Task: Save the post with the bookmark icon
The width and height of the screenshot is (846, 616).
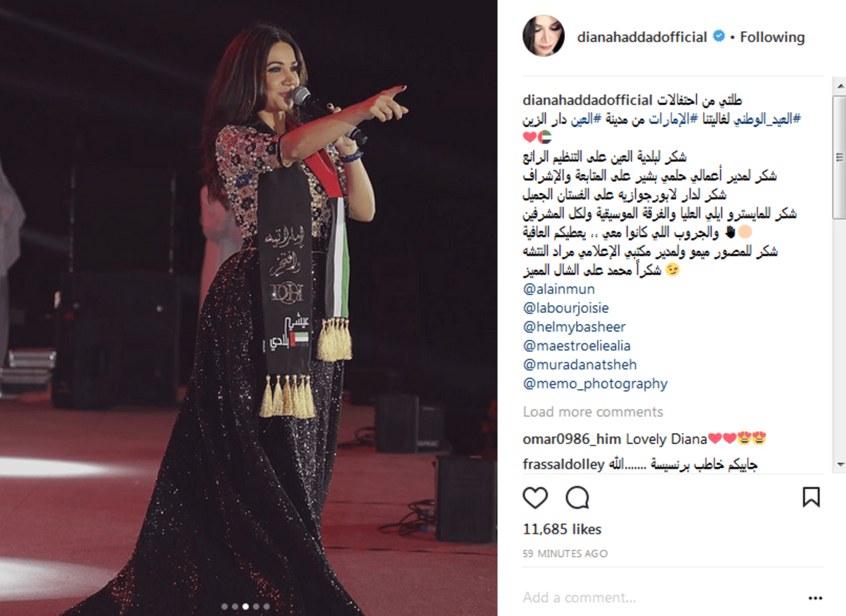Action: (x=811, y=498)
